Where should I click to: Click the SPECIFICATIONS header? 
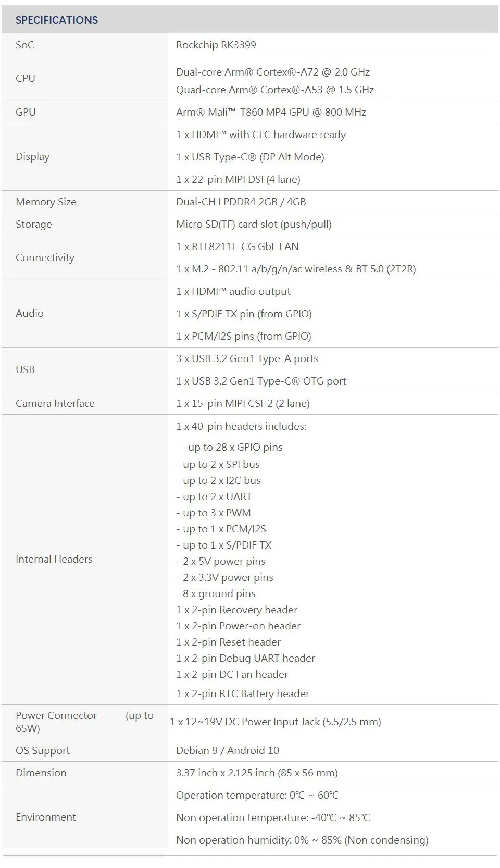coord(57,20)
